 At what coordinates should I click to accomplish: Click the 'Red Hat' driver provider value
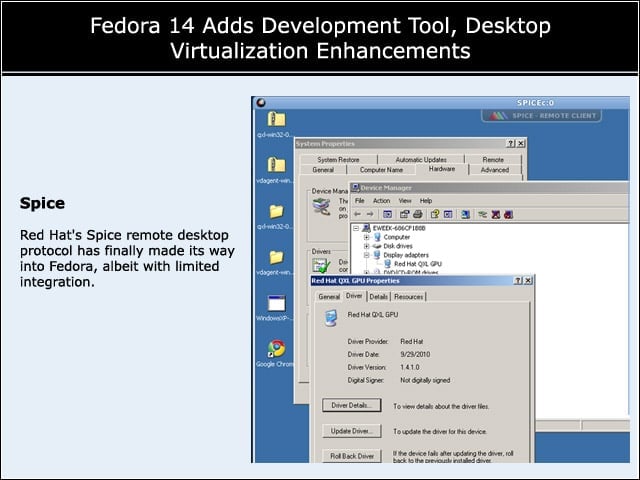click(411, 341)
